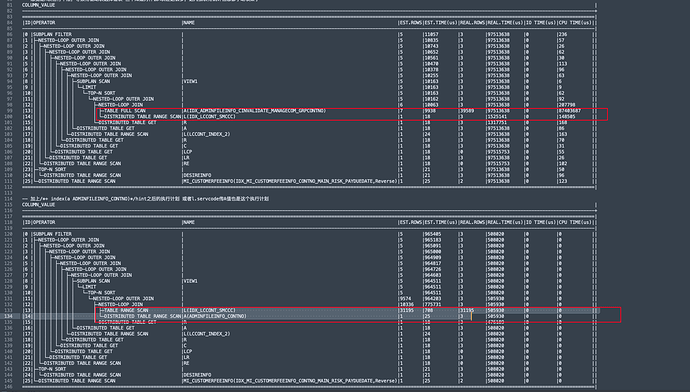
Task: Click SUBPLAN SCAN operator on line 94
Action: pyautogui.click(x=93, y=81)
